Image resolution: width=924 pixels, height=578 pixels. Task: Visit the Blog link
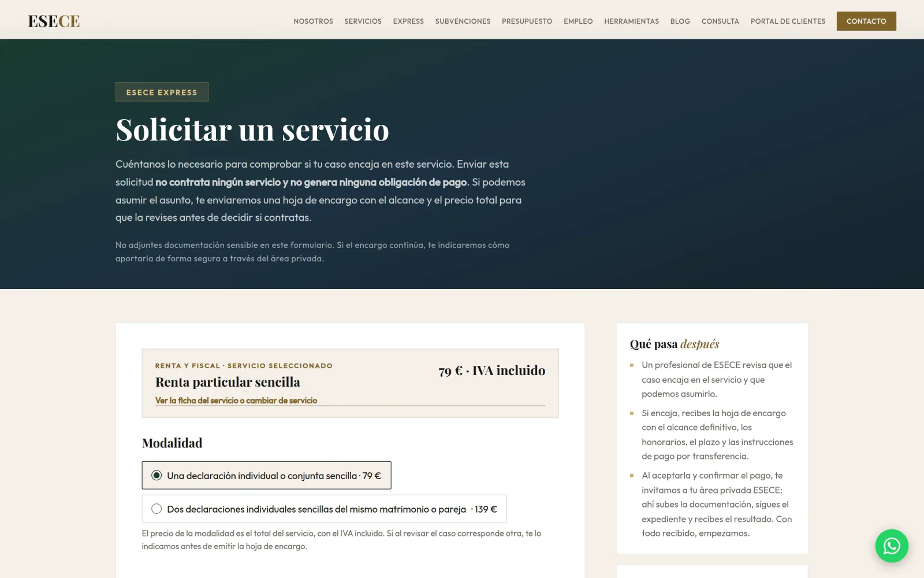(x=680, y=21)
